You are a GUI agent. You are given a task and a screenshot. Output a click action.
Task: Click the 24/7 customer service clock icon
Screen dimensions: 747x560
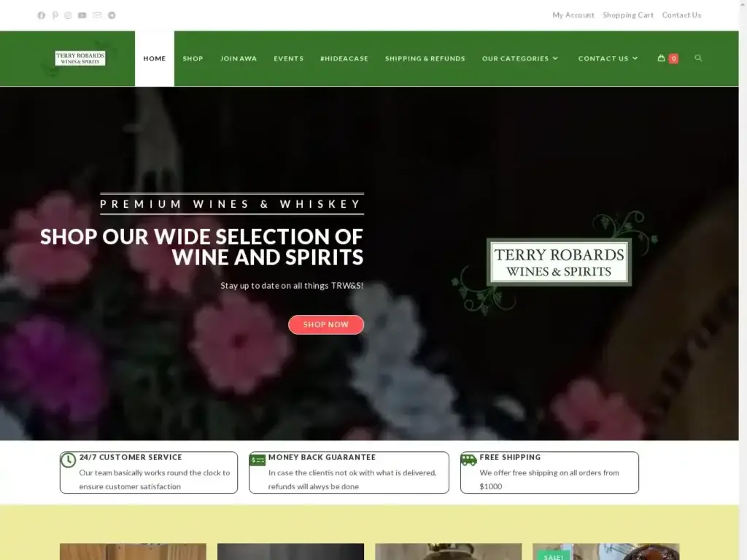68,459
